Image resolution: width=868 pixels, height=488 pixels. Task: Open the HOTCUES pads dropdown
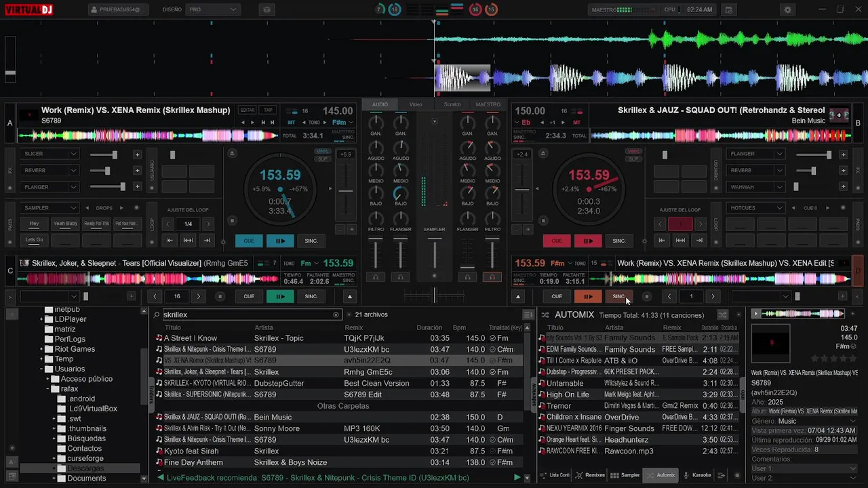(755, 208)
